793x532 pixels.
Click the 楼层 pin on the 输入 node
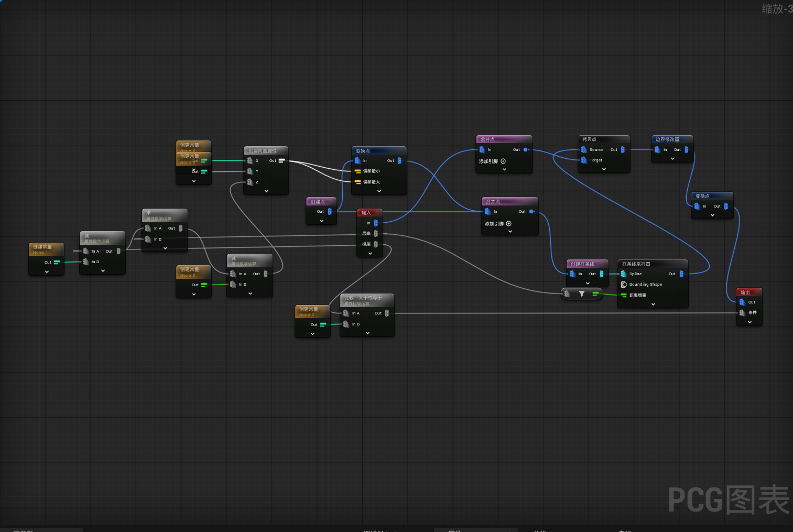point(376,244)
